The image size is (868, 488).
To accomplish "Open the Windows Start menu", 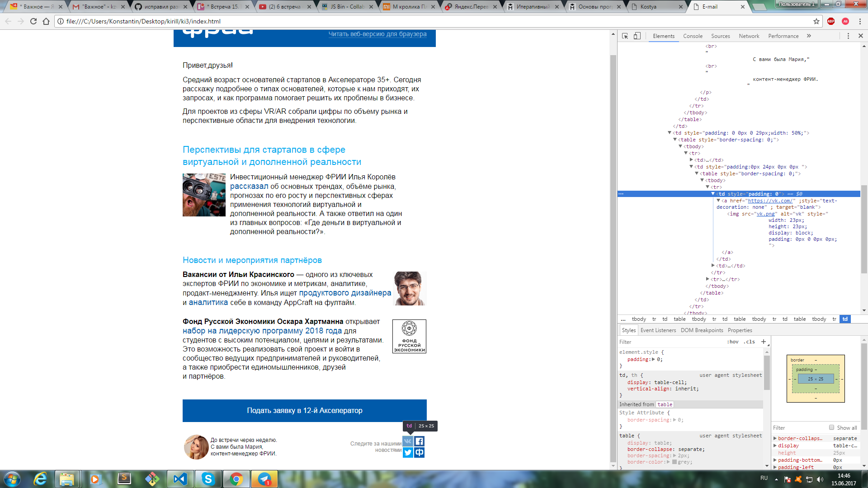I will 12,479.
